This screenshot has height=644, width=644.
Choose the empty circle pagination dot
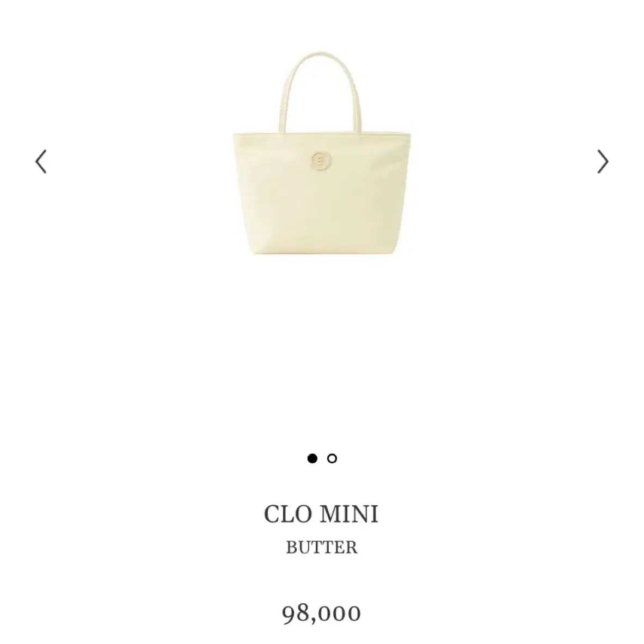point(332,458)
